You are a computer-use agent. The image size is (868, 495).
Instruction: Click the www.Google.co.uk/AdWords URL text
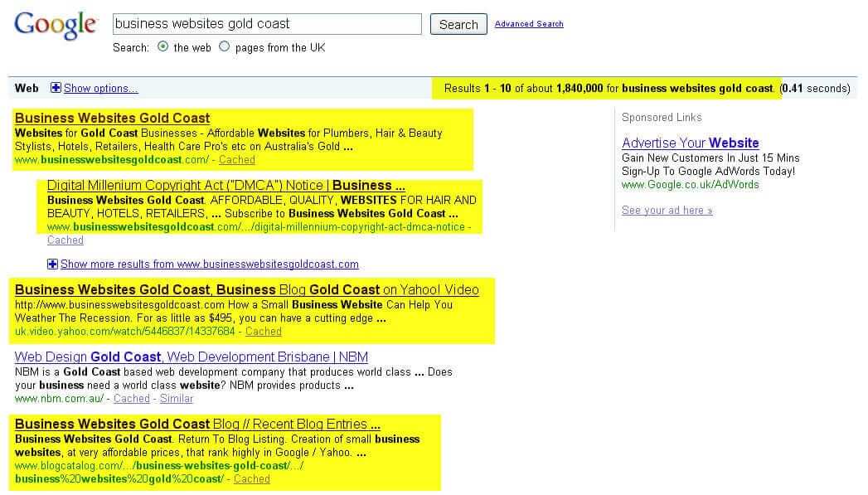pyautogui.click(x=691, y=184)
